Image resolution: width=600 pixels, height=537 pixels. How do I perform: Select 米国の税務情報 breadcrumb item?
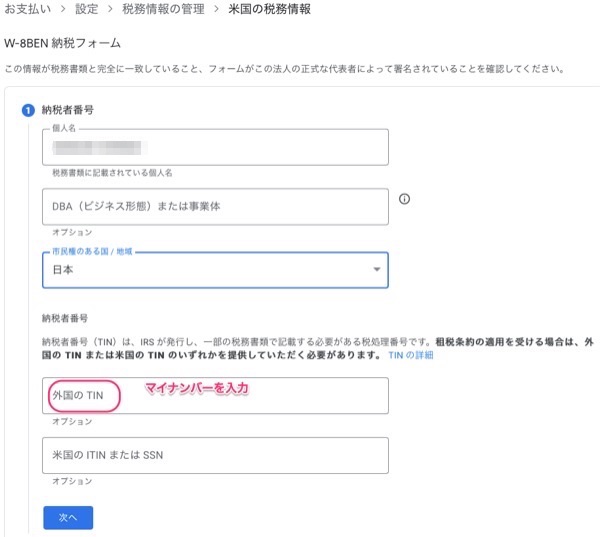269,10
